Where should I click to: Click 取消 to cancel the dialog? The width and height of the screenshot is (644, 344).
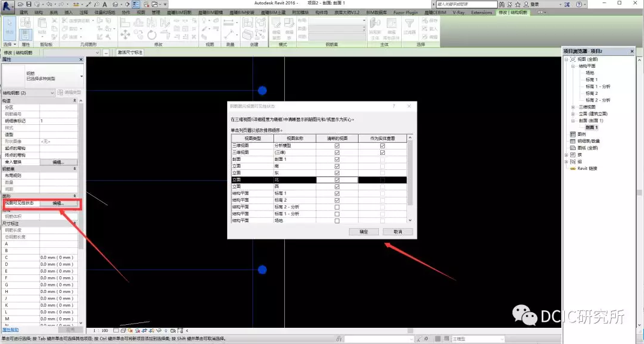pos(398,232)
